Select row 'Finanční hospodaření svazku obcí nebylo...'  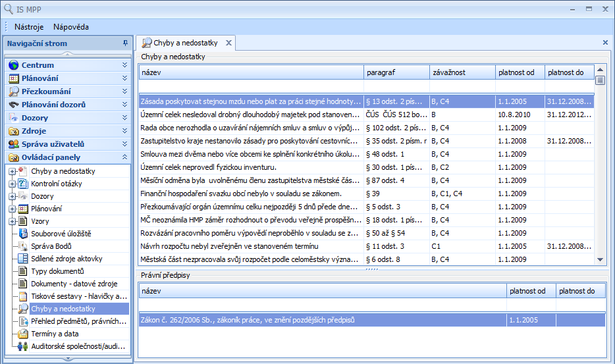coord(366,194)
